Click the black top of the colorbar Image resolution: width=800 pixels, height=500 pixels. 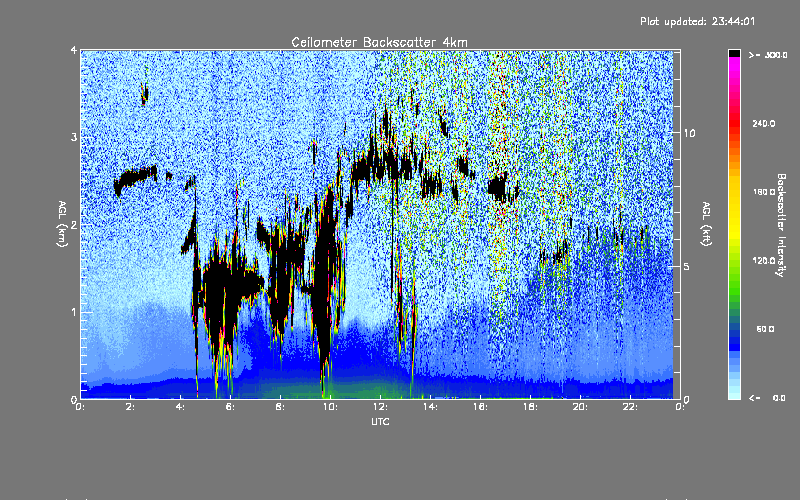734,53
